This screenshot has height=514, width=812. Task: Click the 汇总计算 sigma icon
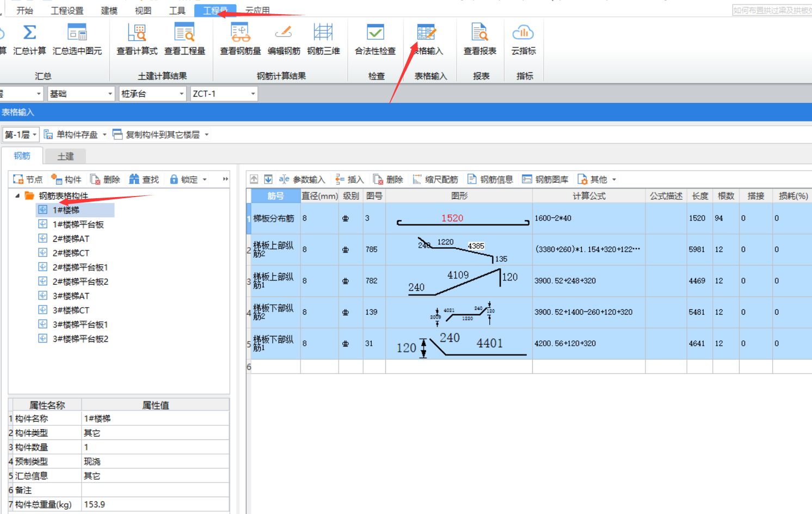(29, 33)
